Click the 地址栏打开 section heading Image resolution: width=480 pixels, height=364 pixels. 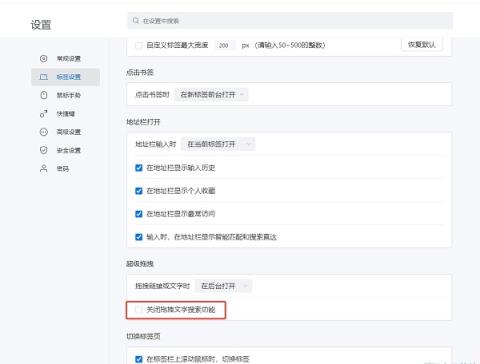143,122
